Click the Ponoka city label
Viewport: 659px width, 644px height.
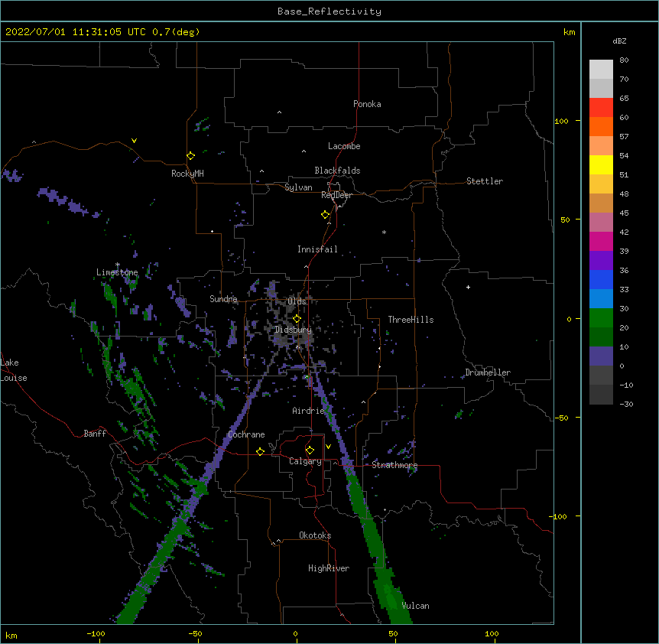[x=367, y=104]
